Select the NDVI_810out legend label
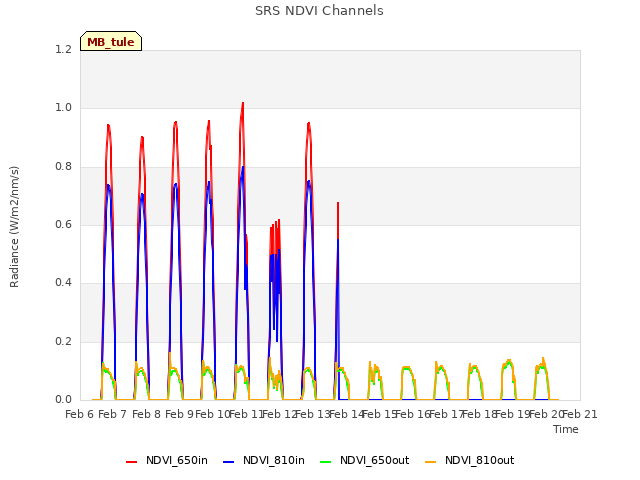 tap(480, 460)
